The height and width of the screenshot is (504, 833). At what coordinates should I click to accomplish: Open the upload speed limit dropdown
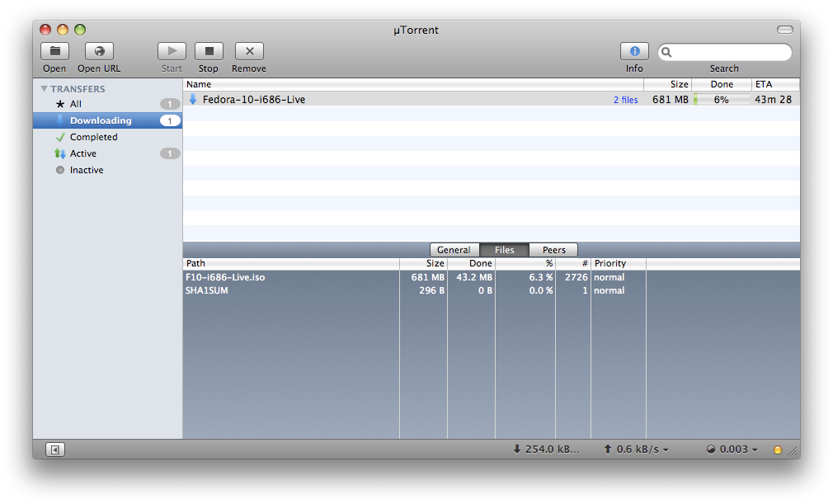[666, 450]
